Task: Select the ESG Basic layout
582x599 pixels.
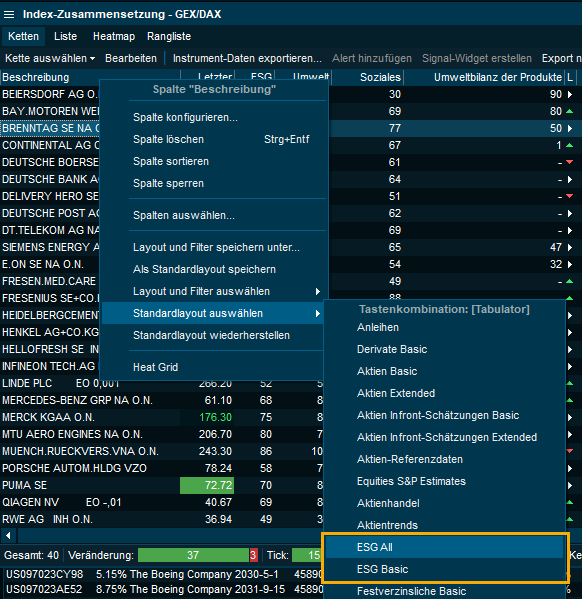Action: click(444, 569)
